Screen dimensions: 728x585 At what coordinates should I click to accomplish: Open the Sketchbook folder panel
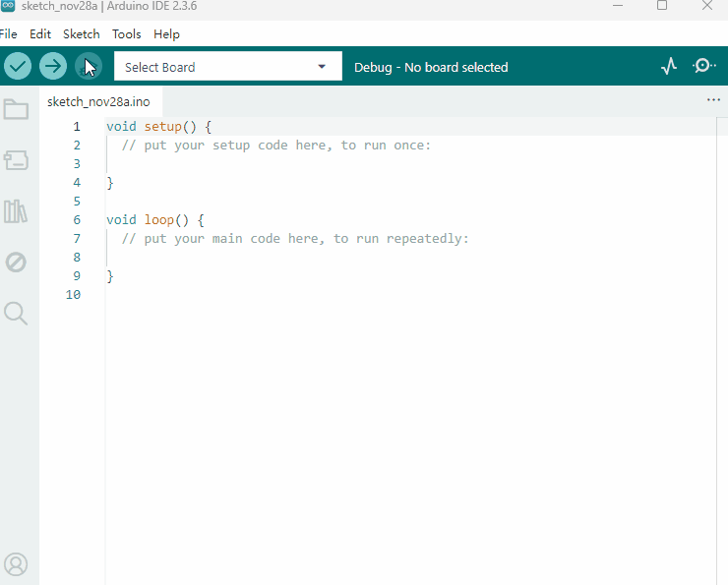[17, 109]
